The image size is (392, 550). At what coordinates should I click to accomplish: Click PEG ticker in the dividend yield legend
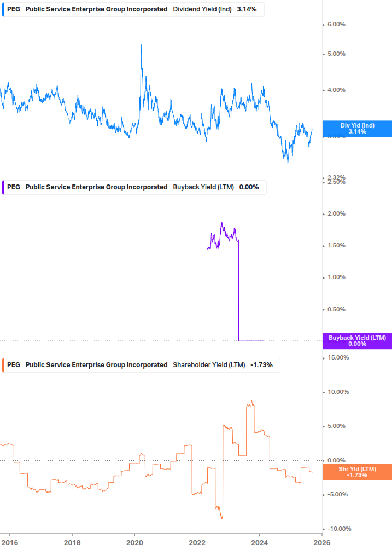click(x=14, y=9)
